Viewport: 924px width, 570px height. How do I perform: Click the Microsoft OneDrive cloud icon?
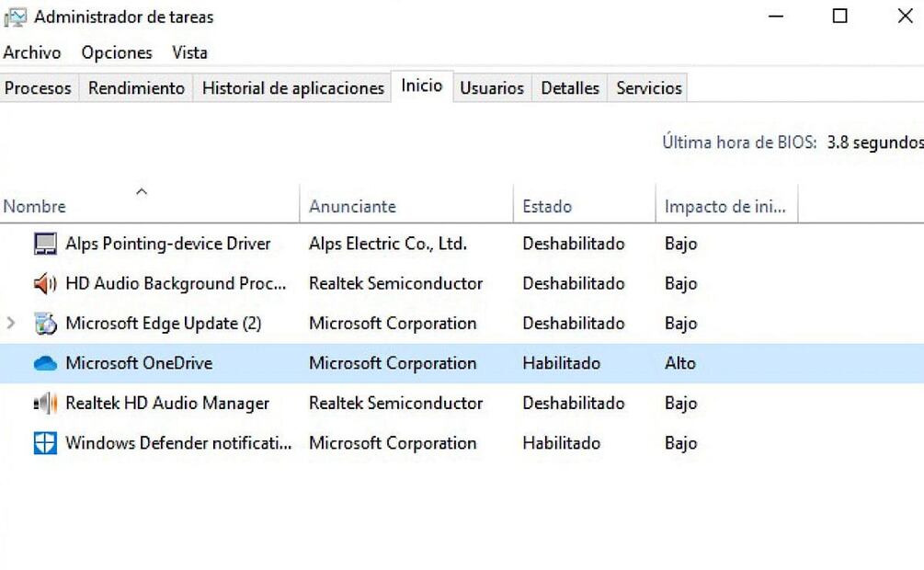click(45, 364)
